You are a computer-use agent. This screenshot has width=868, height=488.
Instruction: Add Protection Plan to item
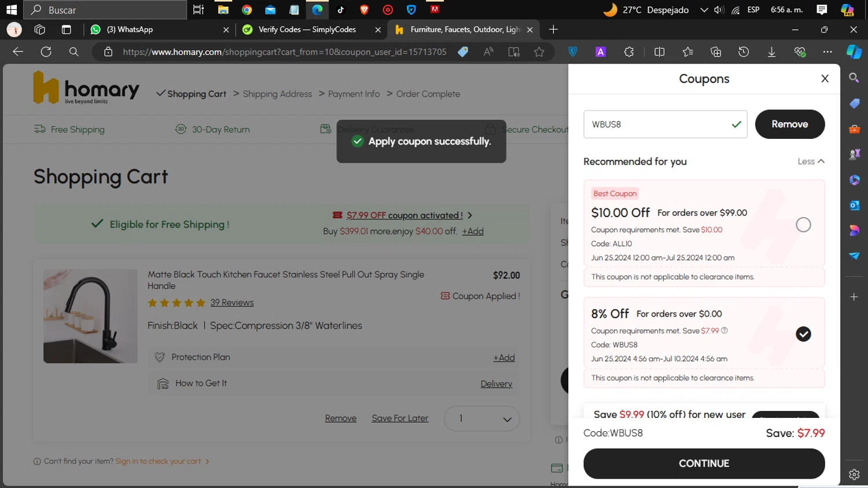pyautogui.click(x=504, y=358)
